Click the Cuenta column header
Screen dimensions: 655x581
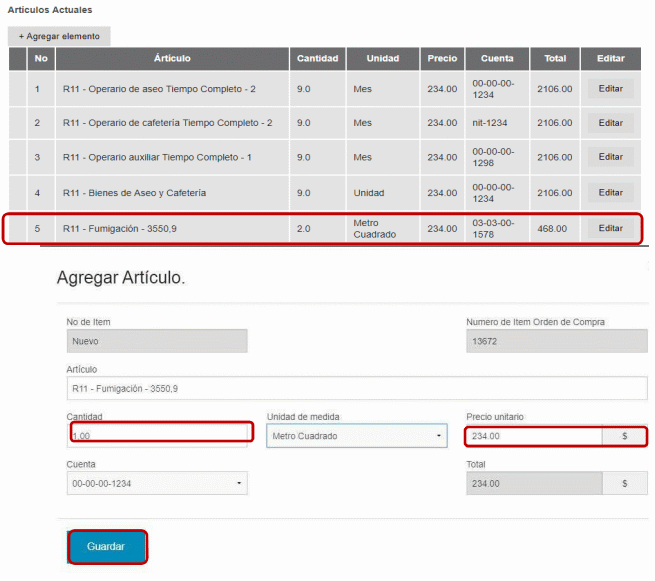pyautogui.click(x=497, y=59)
